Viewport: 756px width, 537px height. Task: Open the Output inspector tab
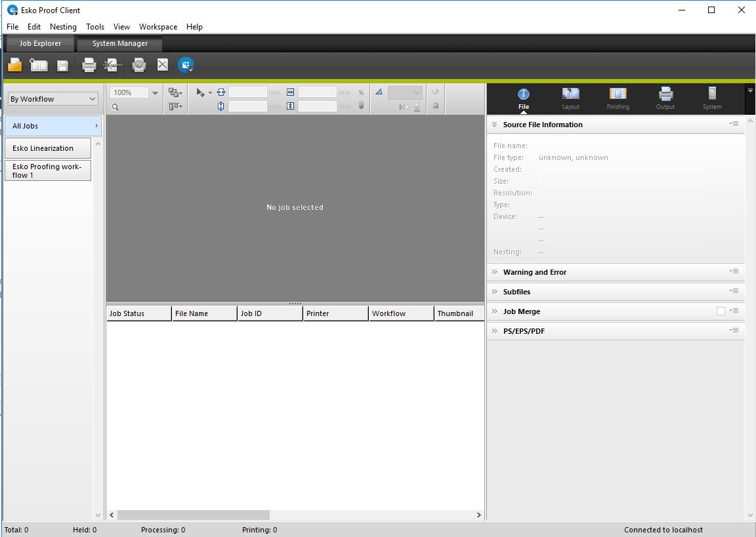coord(665,98)
